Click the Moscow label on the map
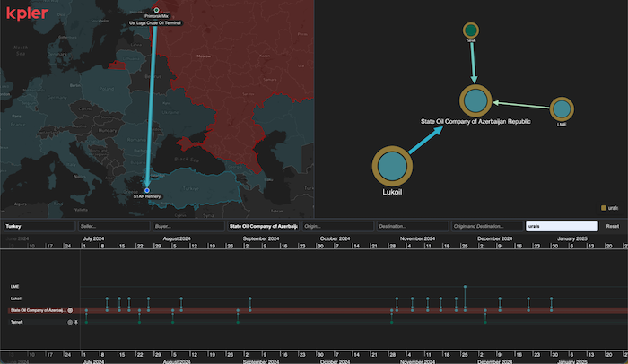This screenshot has height=364, width=628. (204, 56)
